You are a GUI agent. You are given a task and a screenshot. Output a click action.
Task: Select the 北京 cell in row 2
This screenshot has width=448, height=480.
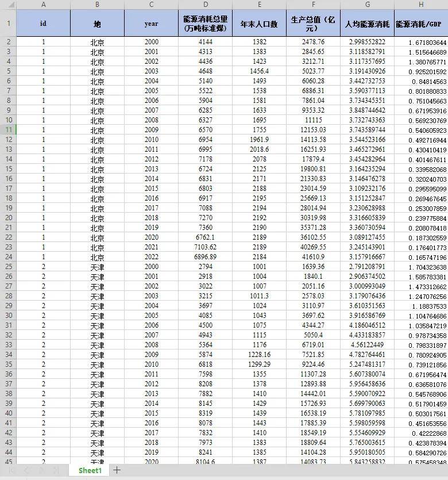(x=97, y=42)
